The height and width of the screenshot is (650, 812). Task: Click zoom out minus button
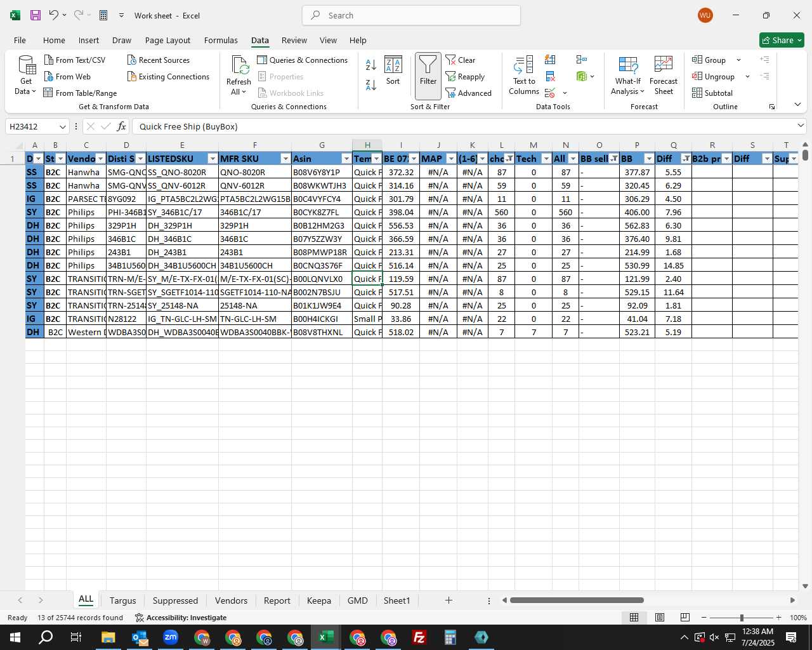[704, 618]
